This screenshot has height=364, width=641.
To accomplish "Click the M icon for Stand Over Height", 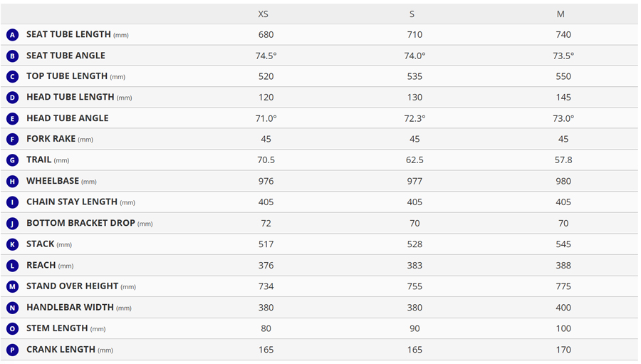I will (x=12, y=286).
